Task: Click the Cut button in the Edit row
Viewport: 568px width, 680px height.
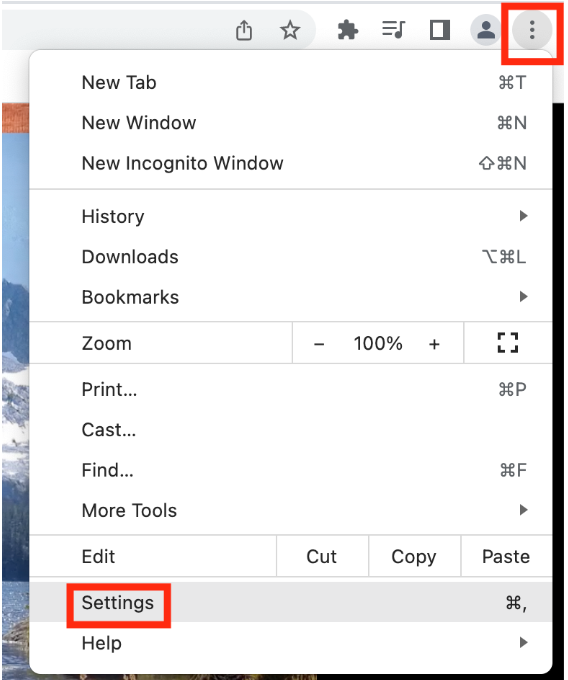Action: [x=322, y=556]
